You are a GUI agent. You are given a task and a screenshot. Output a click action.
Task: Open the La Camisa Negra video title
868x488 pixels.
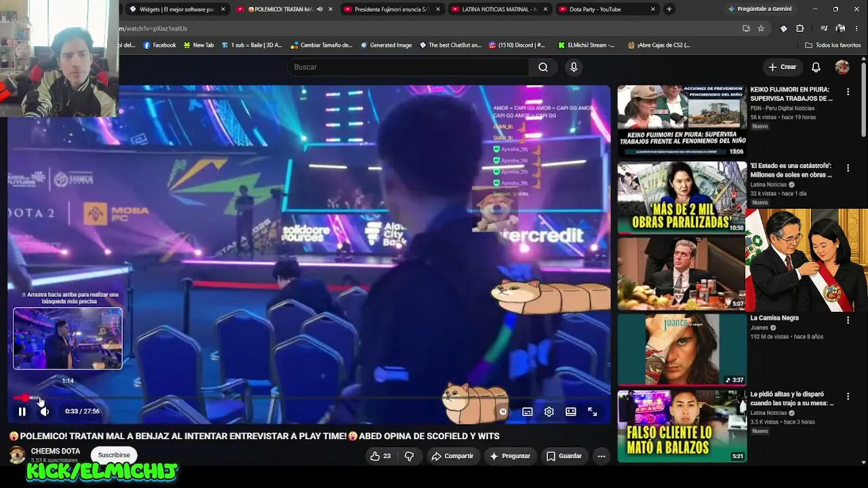pyautogui.click(x=774, y=318)
